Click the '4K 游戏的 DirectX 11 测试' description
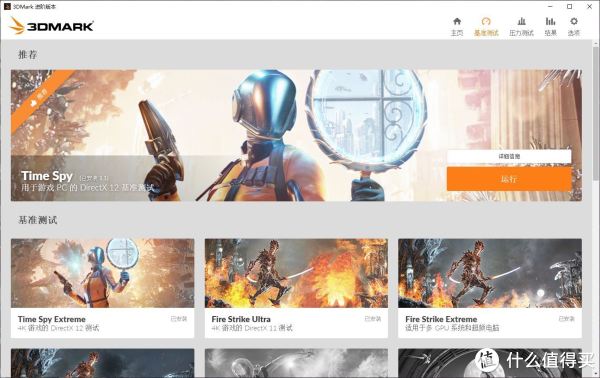Image resolution: width=600 pixels, height=378 pixels. pos(252,328)
